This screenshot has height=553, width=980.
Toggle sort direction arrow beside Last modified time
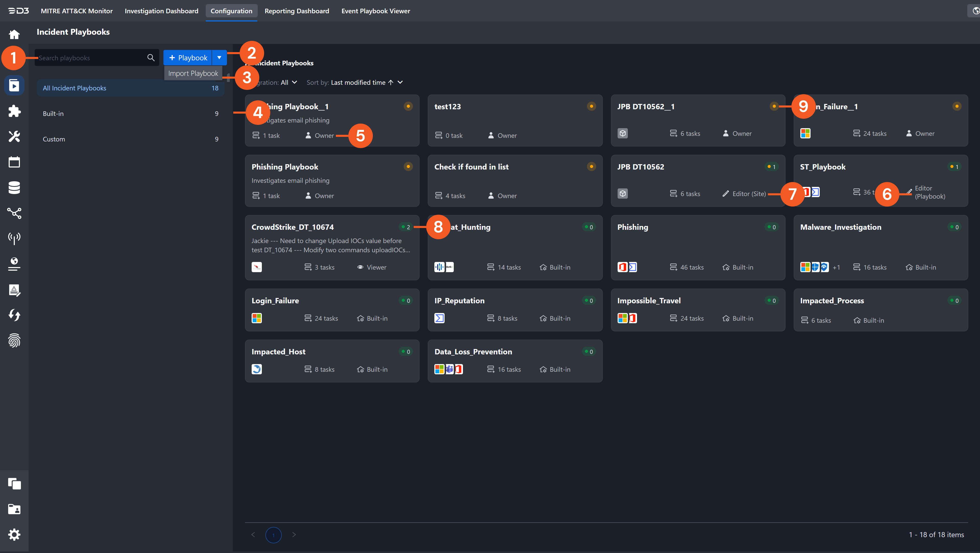point(391,82)
